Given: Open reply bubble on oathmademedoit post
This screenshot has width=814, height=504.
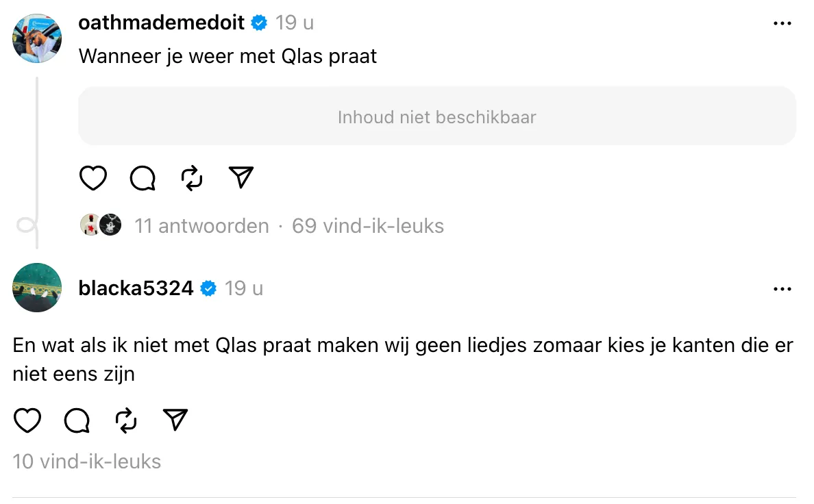Looking at the screenshot, I should 143,178.
